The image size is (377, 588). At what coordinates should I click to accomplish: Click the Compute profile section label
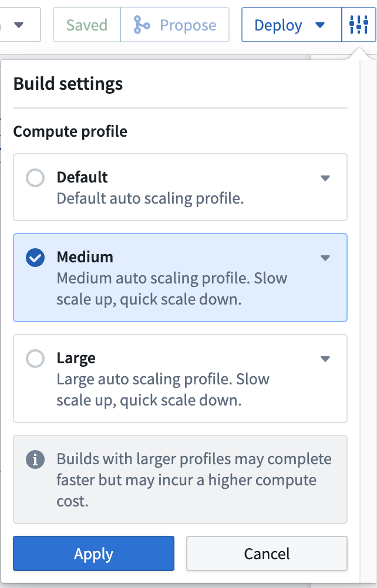pos(70,131)
